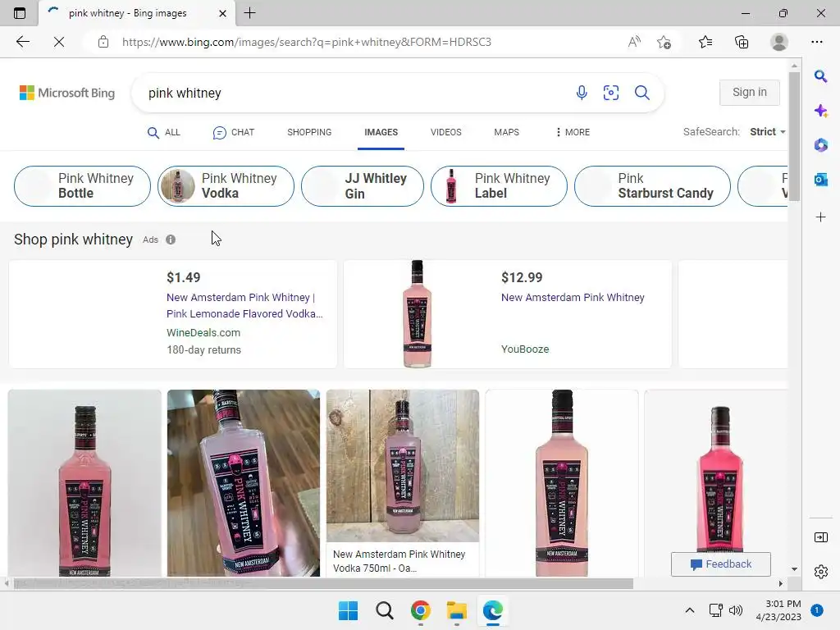
Task: Open Microsoft 365 in sidebar
Action: tap(820, 145)
